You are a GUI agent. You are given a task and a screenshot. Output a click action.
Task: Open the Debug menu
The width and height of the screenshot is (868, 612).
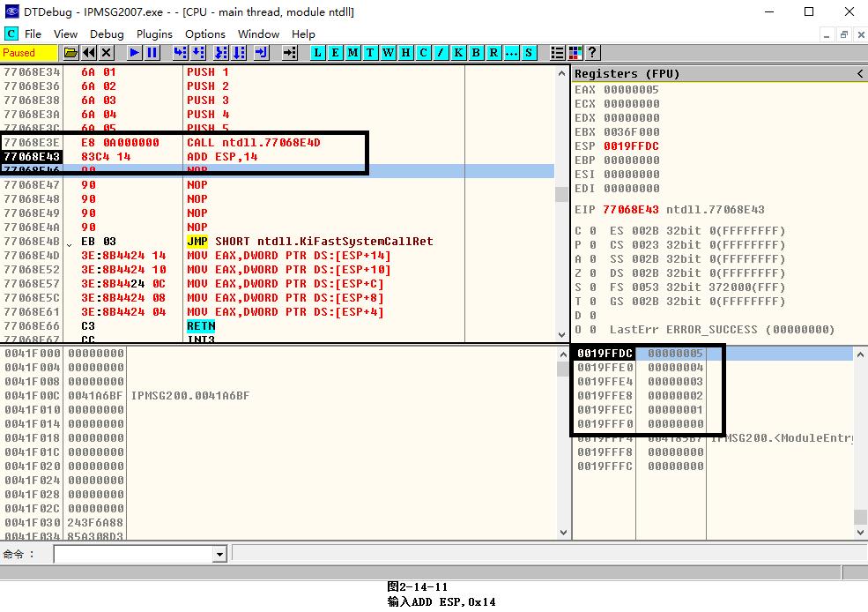[107, 34]
